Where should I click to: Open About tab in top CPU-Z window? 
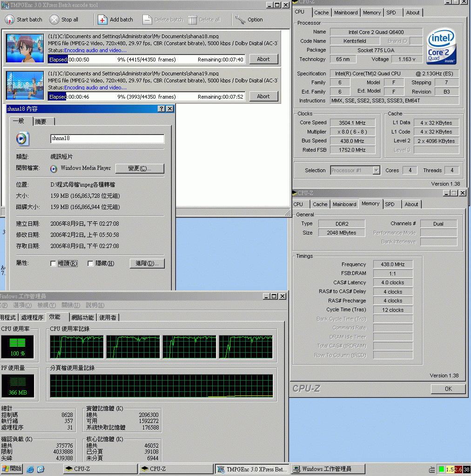pos(413,13)
